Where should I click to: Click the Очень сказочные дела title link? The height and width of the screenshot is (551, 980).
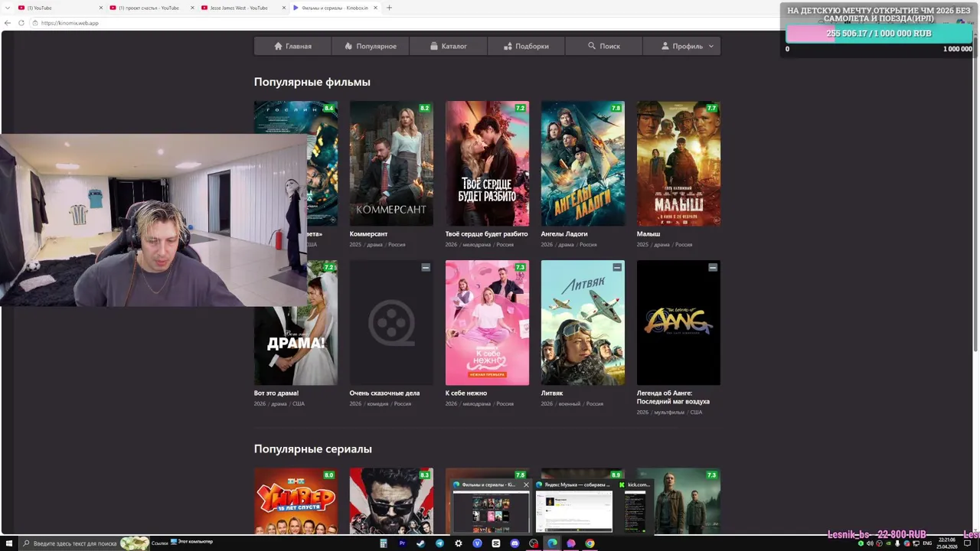(384, 393)
